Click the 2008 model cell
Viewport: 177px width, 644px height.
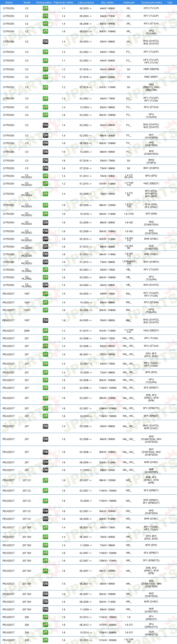click(x=27, y=330)
